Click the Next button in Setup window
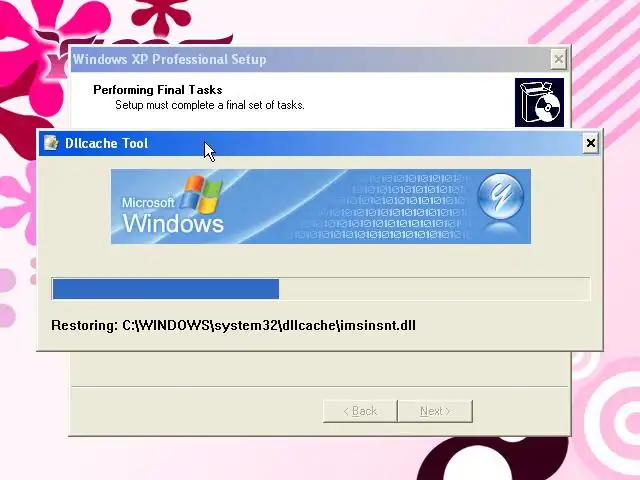This screenshot has width=640, height=480. 435,411
